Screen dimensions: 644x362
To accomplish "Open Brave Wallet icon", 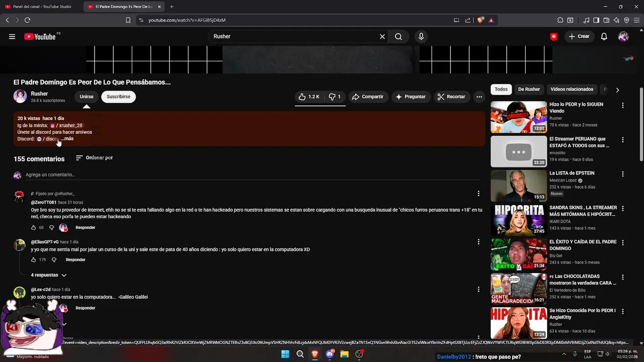I will (606, 20).
